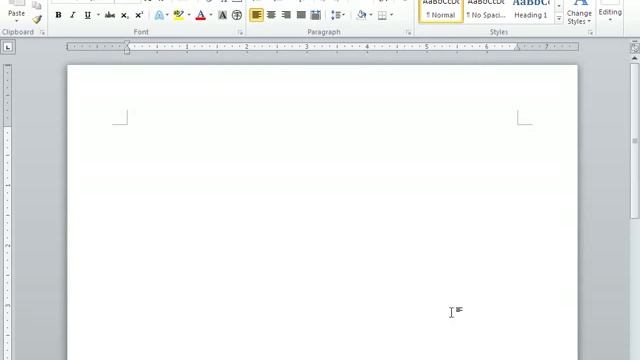The width and height of the screenshot is (640, 360).
Task: Open Clipboard pane dialog launcher
Action: point(42,32)
